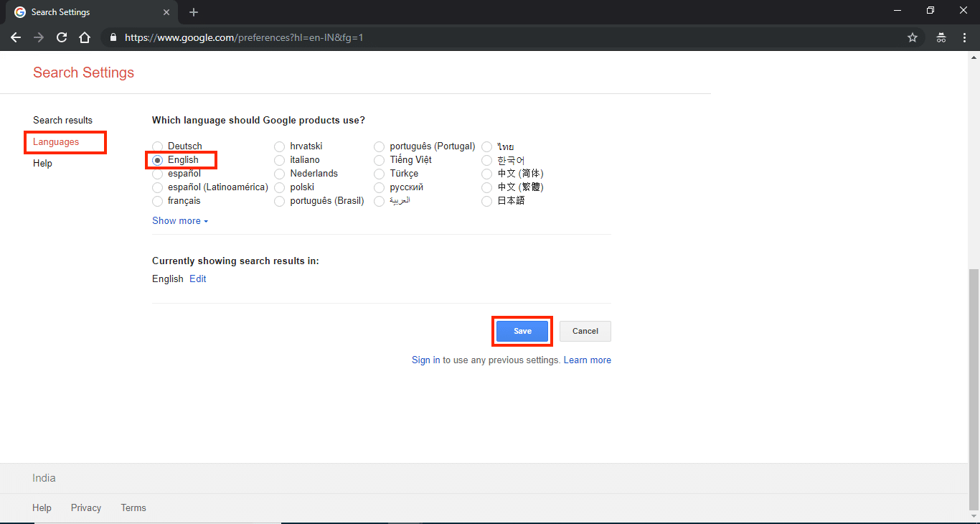Select the English language radio button
Screen dimensions: 980x524
pyautogui.click(x=158, y=160)
